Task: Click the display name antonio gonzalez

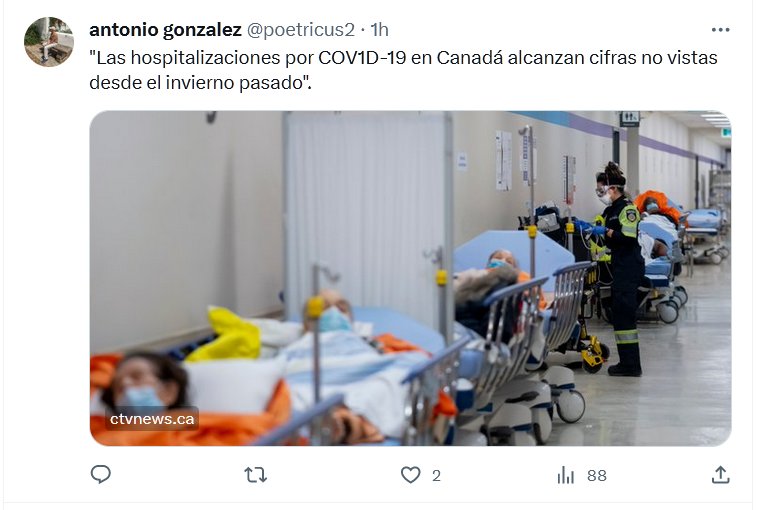Action: (x=165, y=30)
